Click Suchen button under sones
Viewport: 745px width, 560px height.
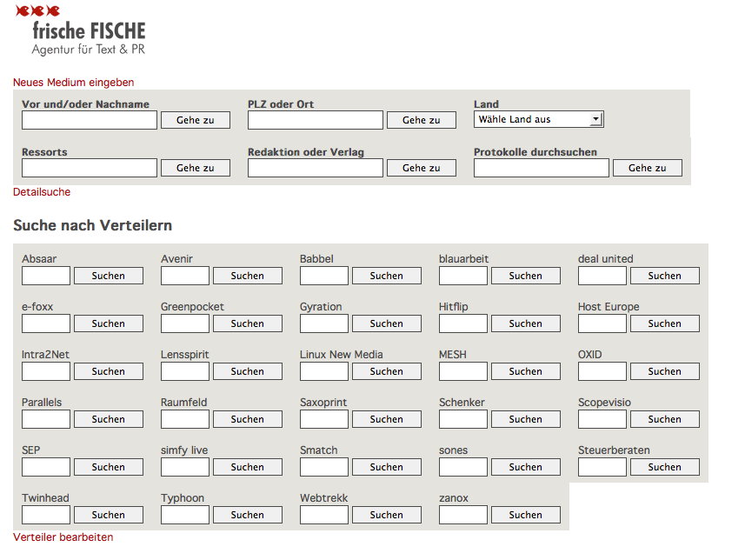525,467
